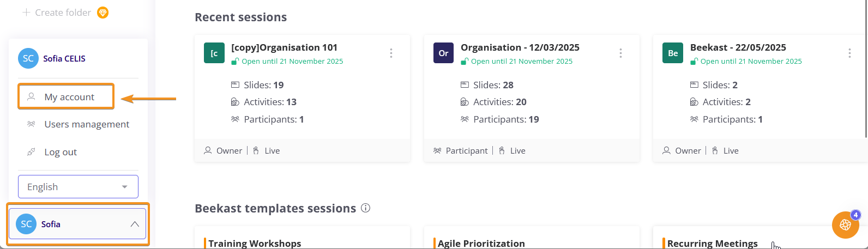868x249 pixels.
Task: Click the info icon next to Beekast templates sessions
Action: [366, 208]
